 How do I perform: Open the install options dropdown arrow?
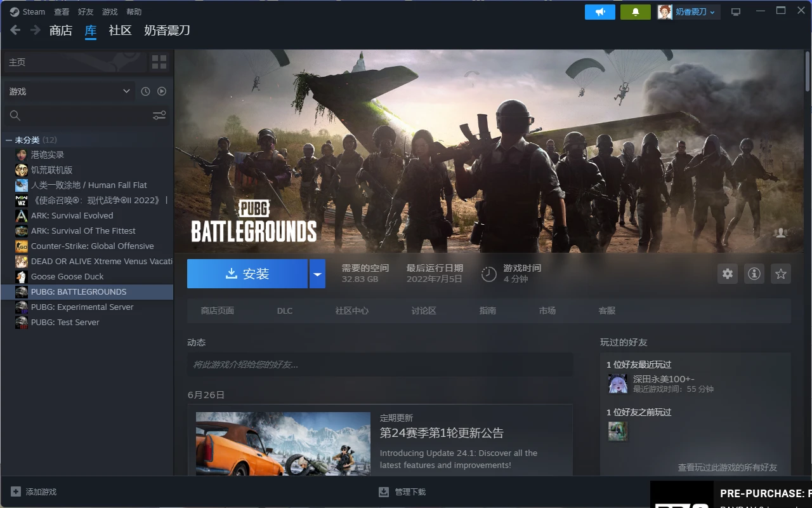tap(317, 274)
